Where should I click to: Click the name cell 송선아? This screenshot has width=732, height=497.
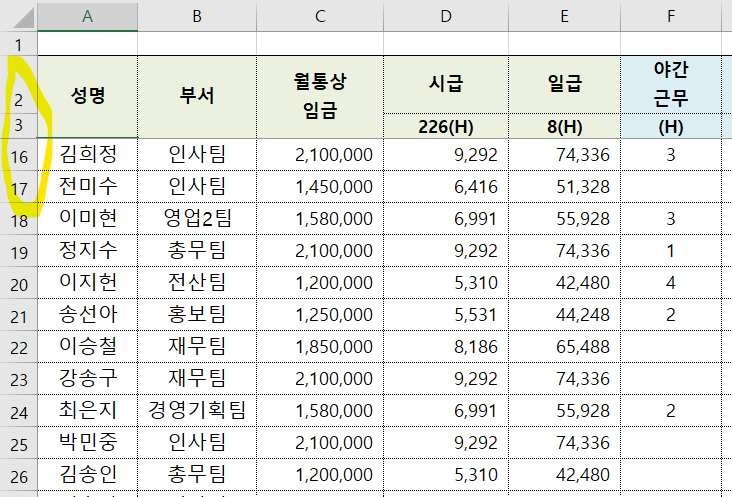(87, 315)
